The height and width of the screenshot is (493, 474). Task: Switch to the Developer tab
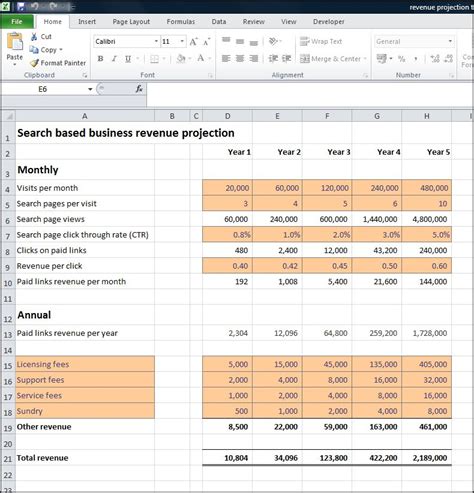coord(328,22)
